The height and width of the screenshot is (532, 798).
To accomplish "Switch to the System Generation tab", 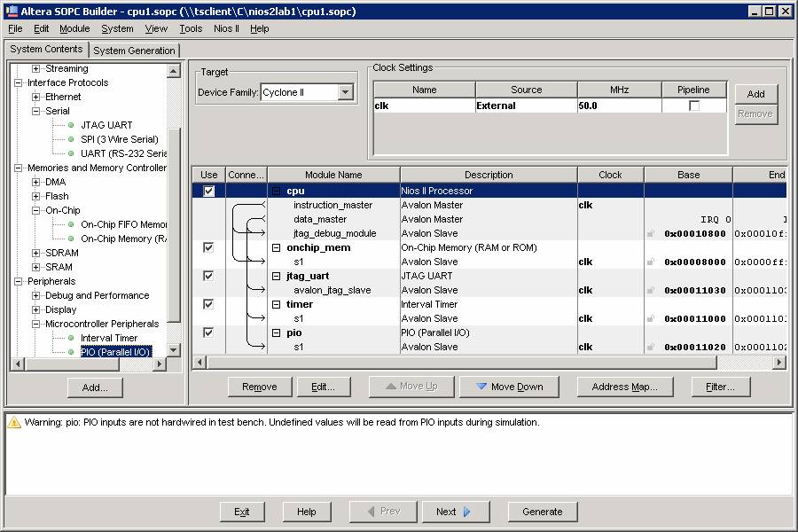I will [x=134, y=51].
